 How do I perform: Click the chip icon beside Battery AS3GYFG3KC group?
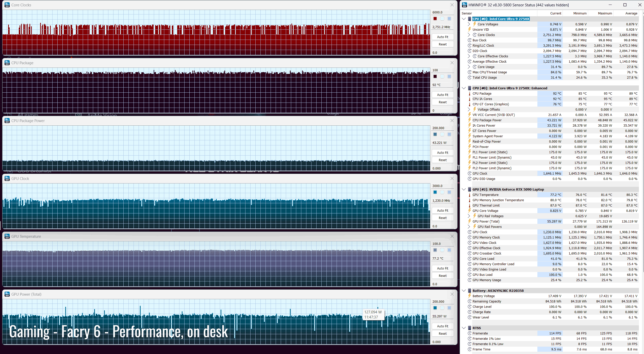470,291
